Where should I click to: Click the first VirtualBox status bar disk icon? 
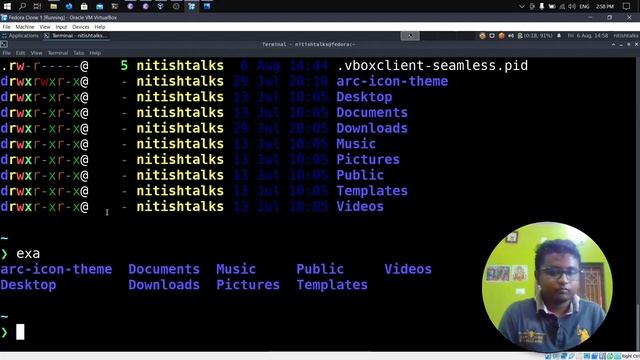point(548,356)
